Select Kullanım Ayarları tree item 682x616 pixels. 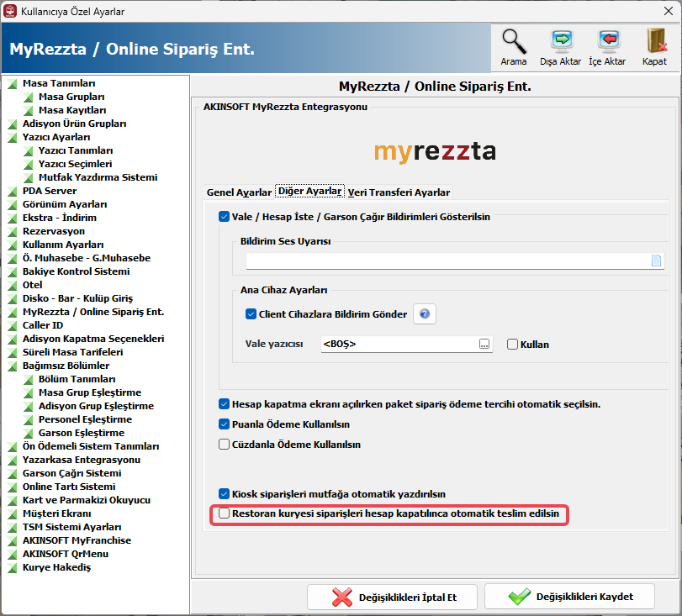tap(63, 245)
